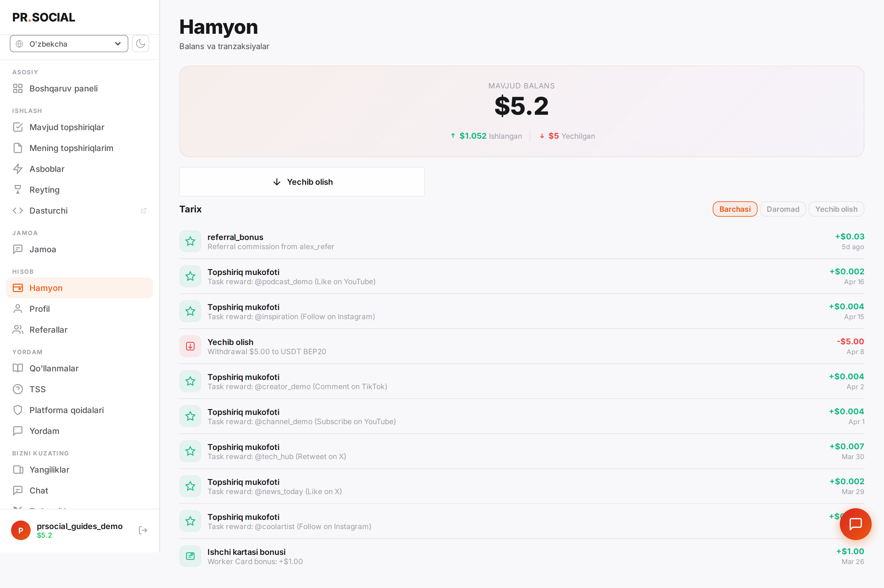The image size is (884, 588).
Task: Click the -$5.00 withdrawal amount
Action: [x=850, y=341]
